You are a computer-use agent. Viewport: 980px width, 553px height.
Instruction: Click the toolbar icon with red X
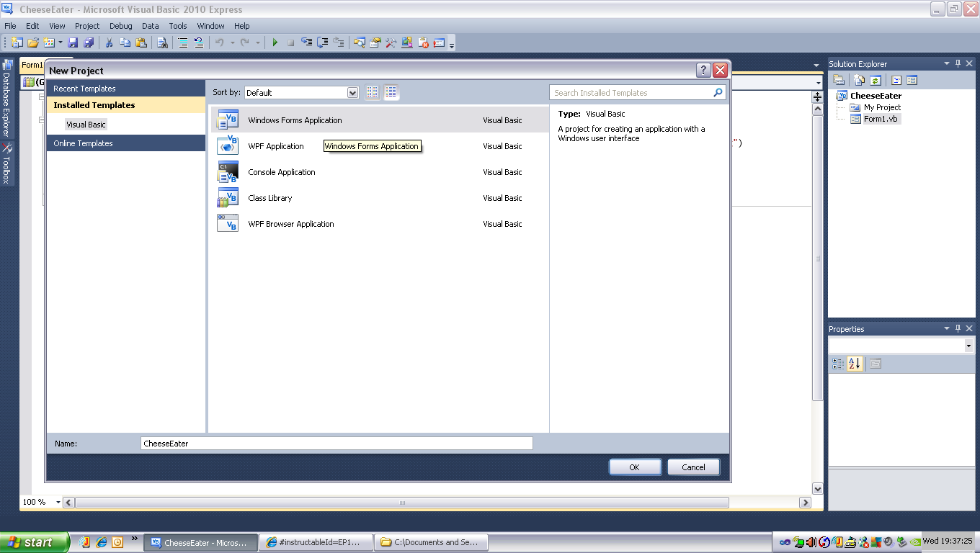(x=423, y=43)
